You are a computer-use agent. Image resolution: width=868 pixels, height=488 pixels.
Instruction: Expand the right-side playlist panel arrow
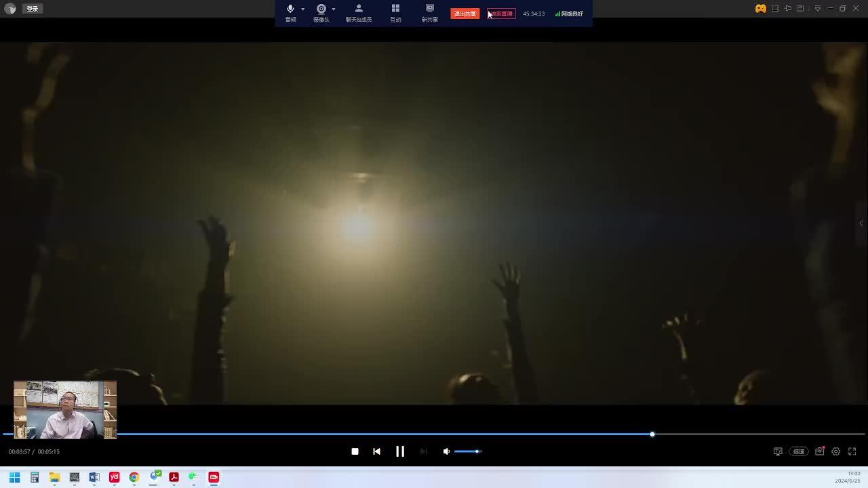(x=861, y=223)
